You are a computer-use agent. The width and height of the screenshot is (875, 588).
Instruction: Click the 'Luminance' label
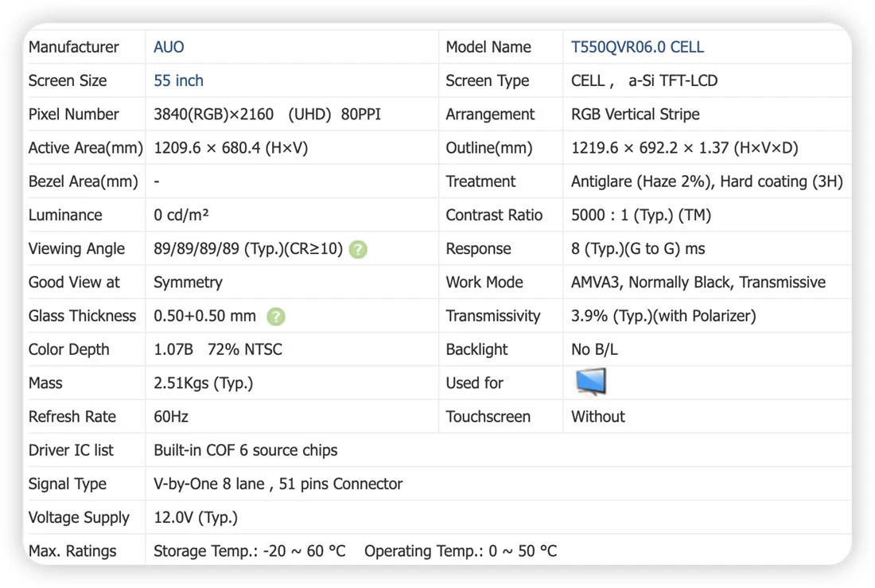[65, 215]
